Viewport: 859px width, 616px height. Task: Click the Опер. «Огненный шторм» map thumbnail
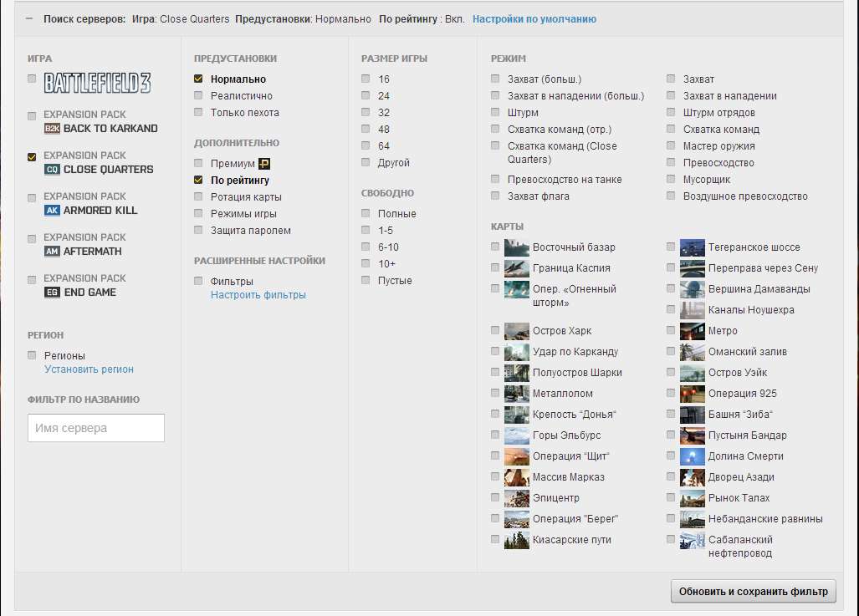[x=517, y=289]
